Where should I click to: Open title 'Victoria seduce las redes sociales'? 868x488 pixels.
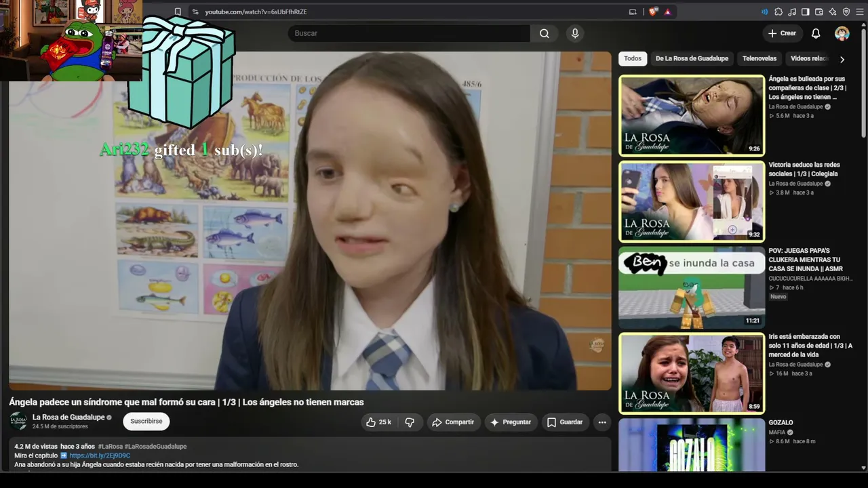tap(804, 169)
